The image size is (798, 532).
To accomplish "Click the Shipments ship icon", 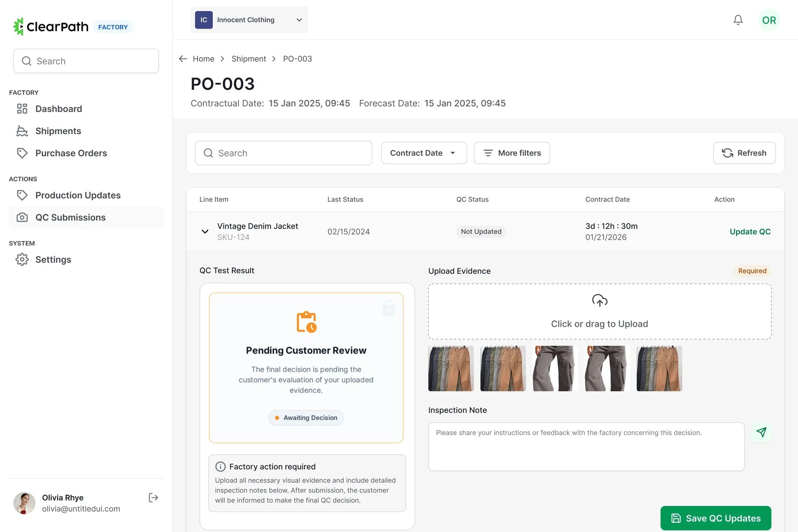I will pyautogui.click(x=22, y=131).
